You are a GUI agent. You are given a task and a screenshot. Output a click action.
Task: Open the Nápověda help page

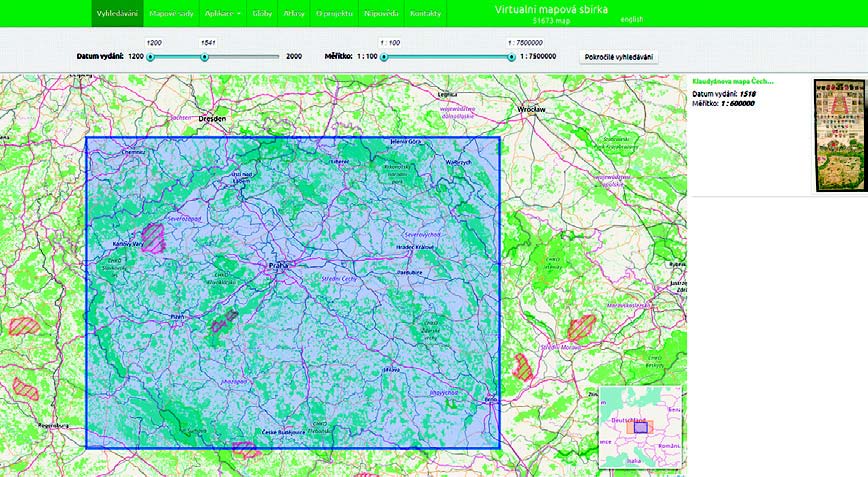(x=381, y=14)
